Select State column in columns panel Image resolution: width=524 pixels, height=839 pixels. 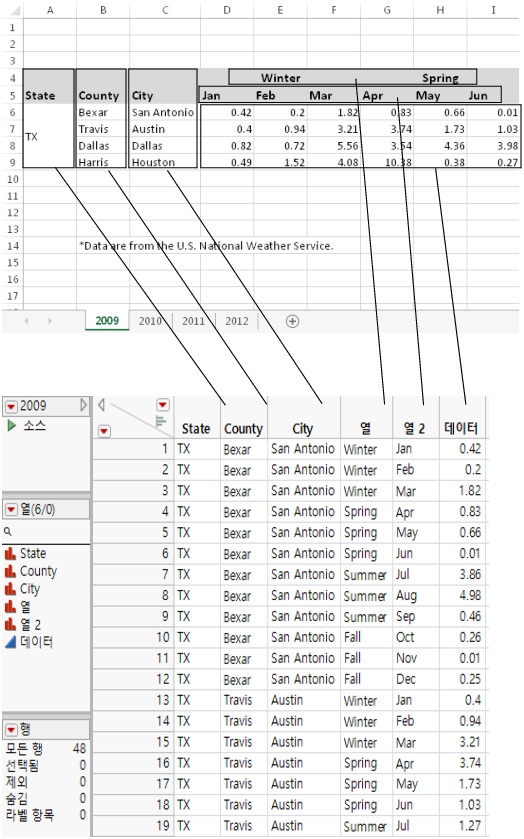click(x=33, y=553)
